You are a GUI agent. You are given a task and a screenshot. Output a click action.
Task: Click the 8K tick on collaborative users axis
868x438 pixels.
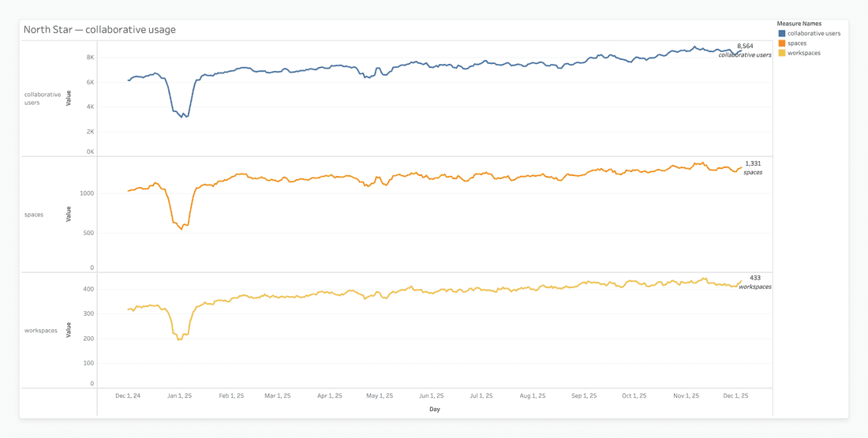pyautogui.click(x=90, y=58)
